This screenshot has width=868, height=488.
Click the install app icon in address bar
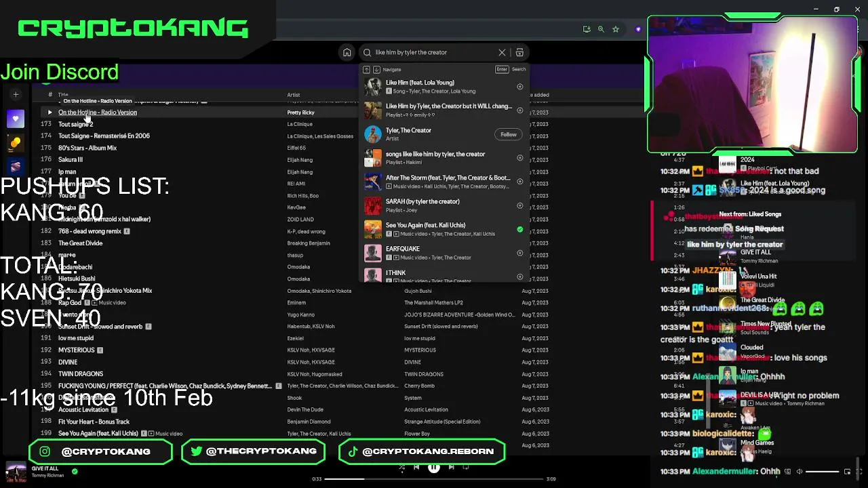click(x=587, y=29)
